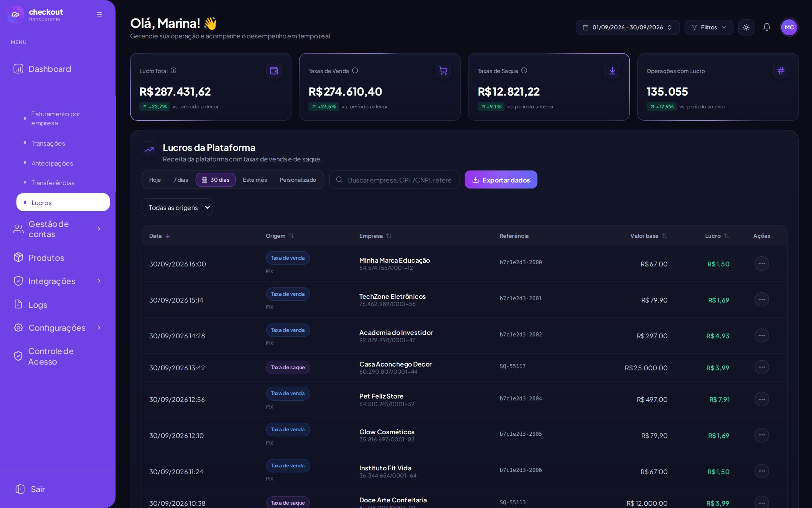Screen dimensions: 812x508
Task: Click hash icon on Operações com Lucro card
Action: (781, 70)
